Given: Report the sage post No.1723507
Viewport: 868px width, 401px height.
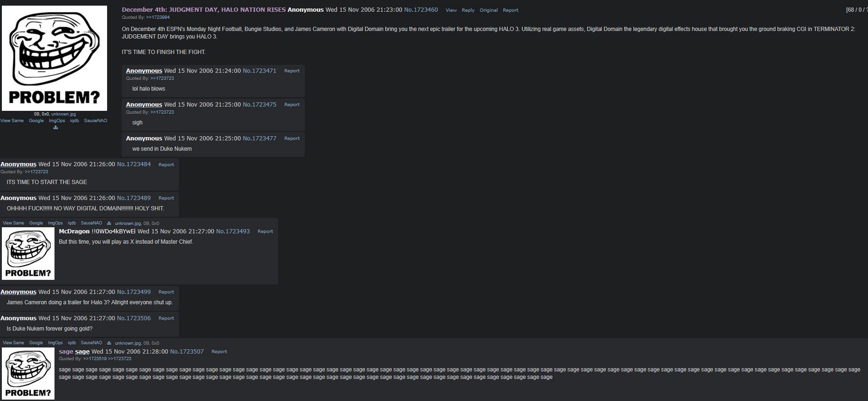Looking at the screenshot, I should (219, 352).
